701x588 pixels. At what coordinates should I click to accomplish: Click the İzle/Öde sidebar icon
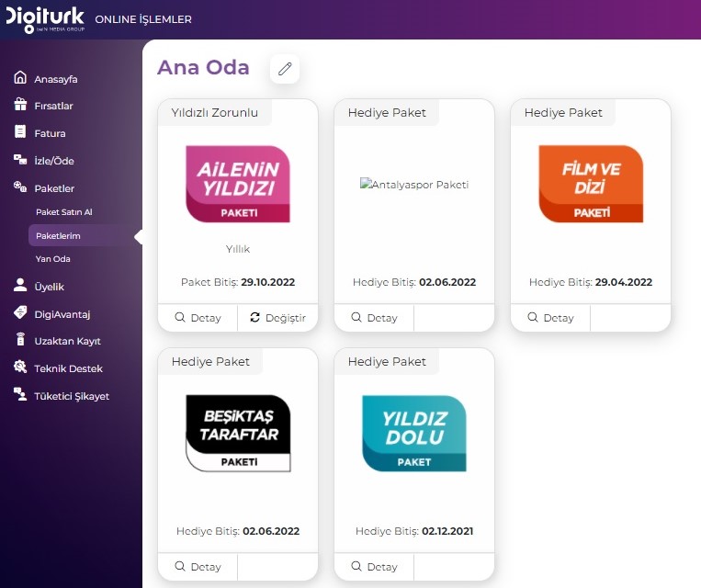coord(20,159)
